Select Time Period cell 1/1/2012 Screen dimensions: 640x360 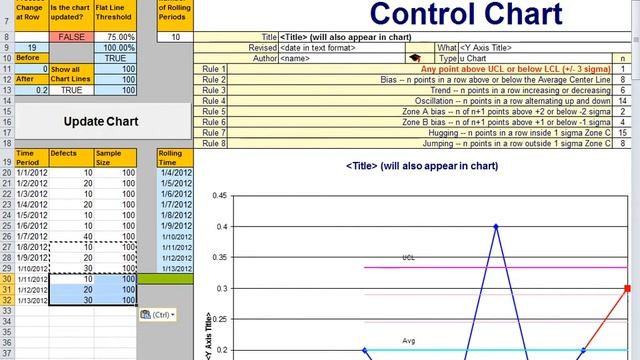coord(32,173)
